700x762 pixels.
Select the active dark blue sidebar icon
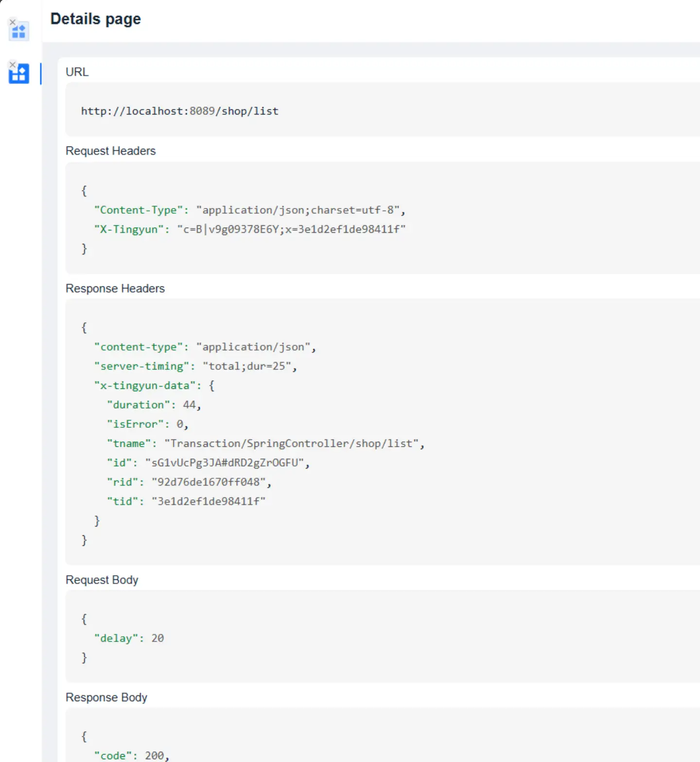19,74
